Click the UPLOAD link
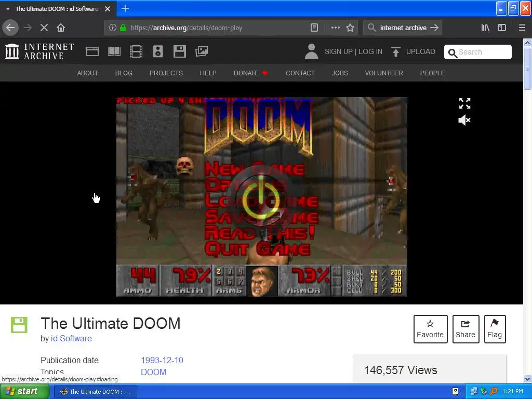 point(421,51)
